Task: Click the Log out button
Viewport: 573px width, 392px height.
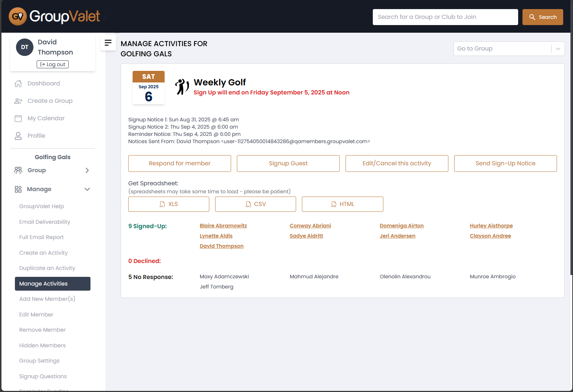Action: point(53,64)
